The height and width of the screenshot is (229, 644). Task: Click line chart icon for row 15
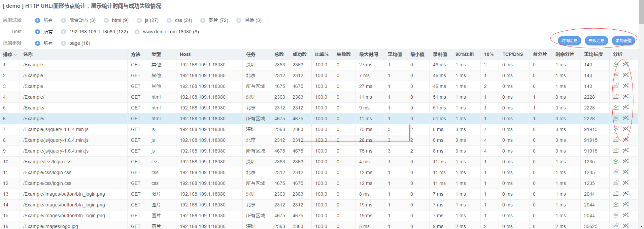point(616,215)
